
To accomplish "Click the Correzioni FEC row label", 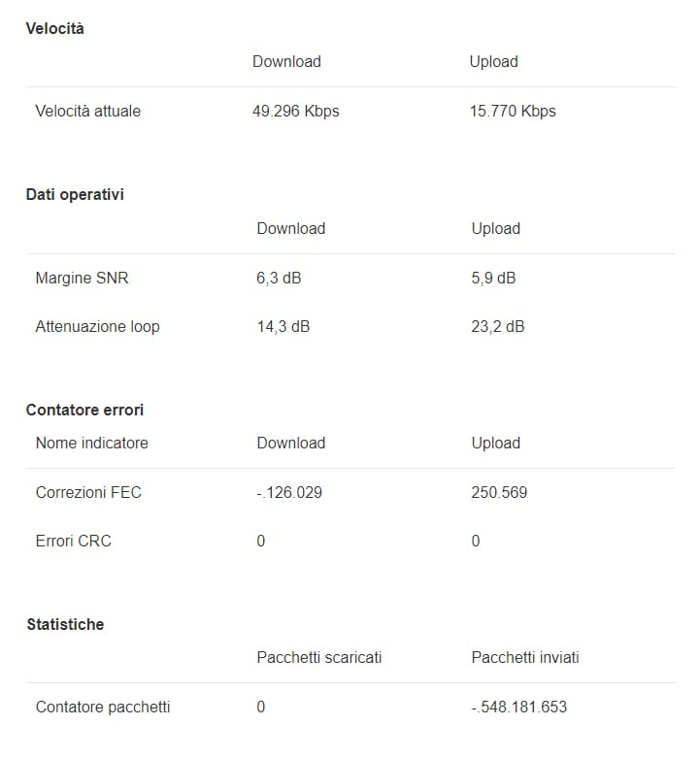I will [88, 492].
